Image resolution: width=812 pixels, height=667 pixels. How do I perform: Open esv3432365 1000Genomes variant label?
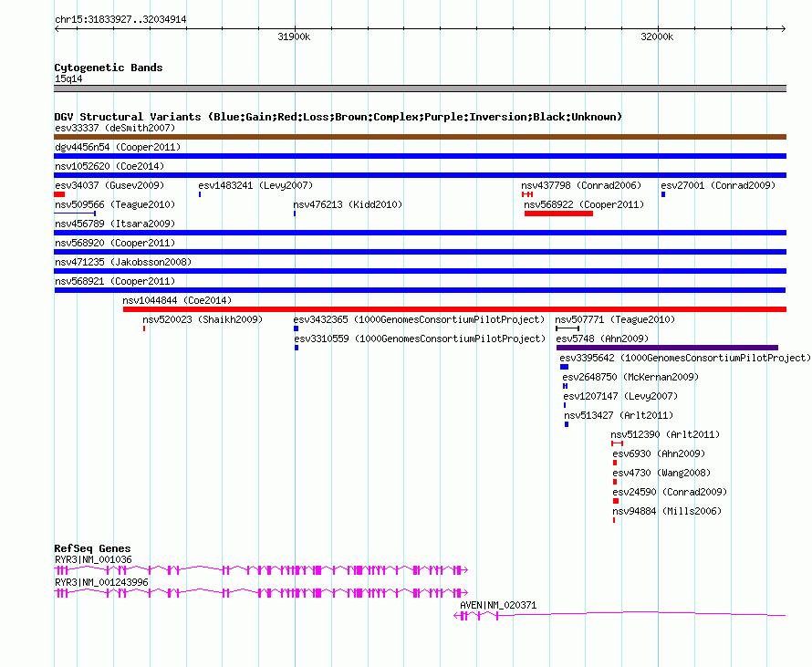419,319
